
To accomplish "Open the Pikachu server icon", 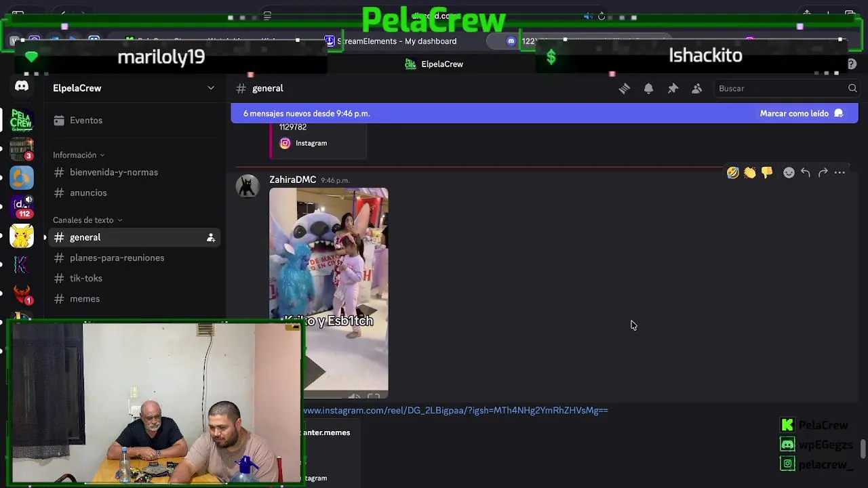I will click(21, 236).
